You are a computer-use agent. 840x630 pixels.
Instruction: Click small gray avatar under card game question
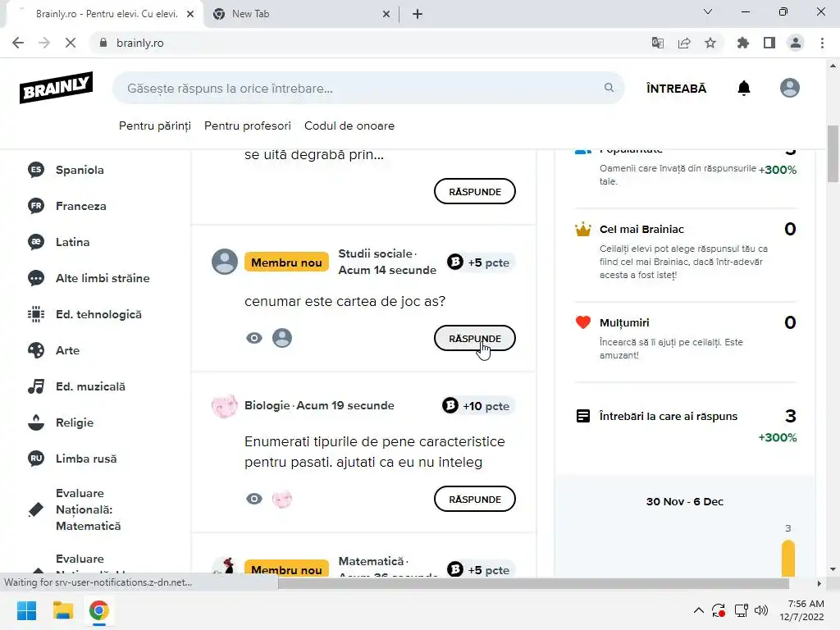(x=282, y=338)
